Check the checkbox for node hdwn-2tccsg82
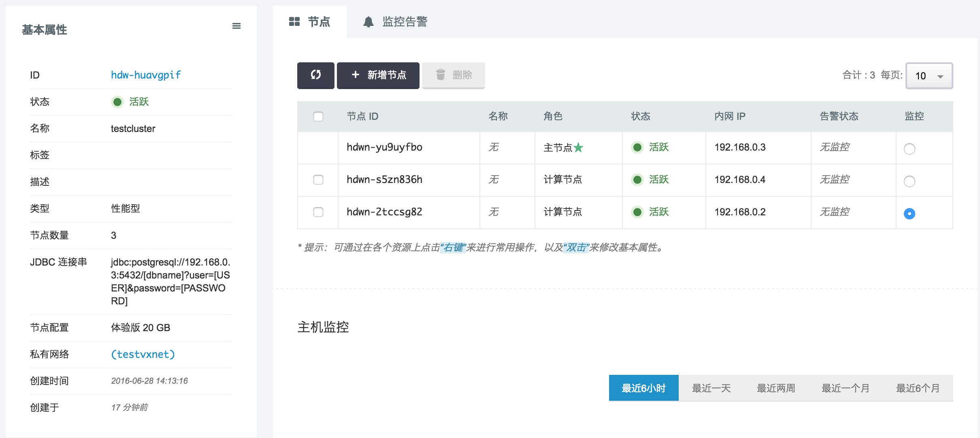The height and width of the screenshot is (438, 980). [318, 212]
